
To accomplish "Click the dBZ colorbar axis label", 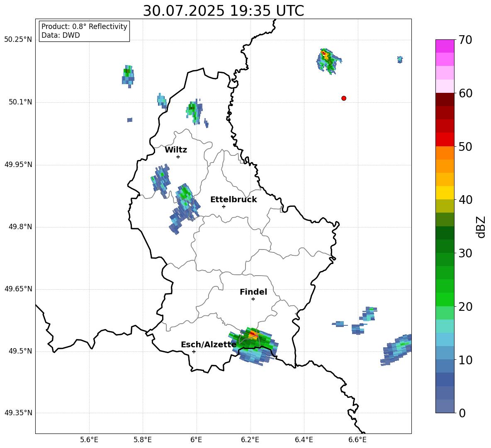I will pos(481,227).
